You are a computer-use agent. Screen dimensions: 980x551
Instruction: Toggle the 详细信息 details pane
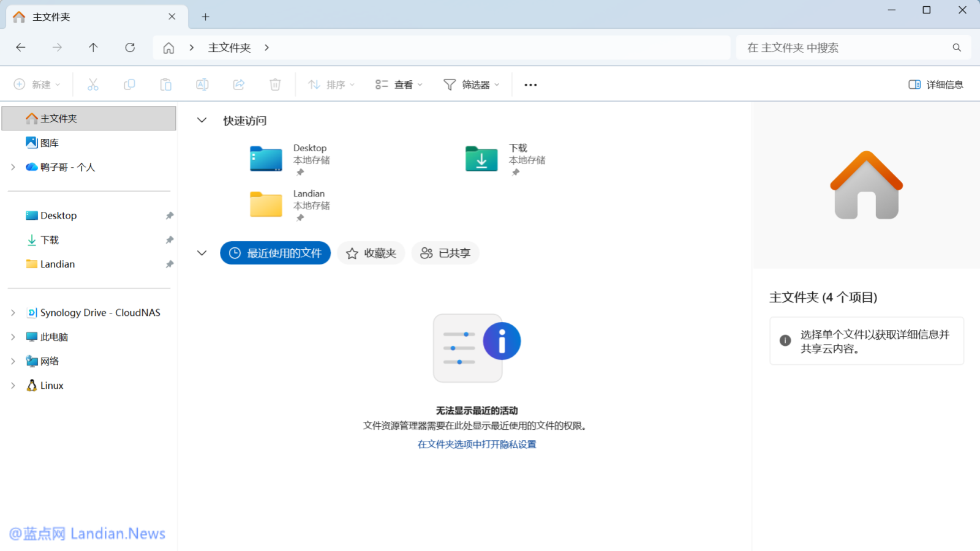[935, 84]
